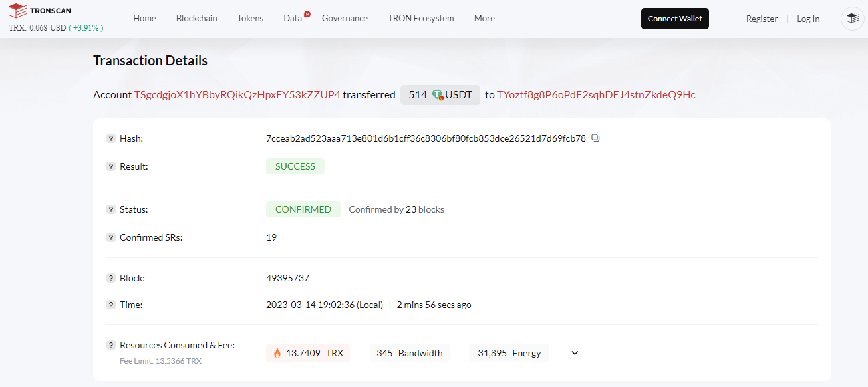Click the help icon beside Result
Viewport: 868px width, 387px height.
(x=111, y=166)
